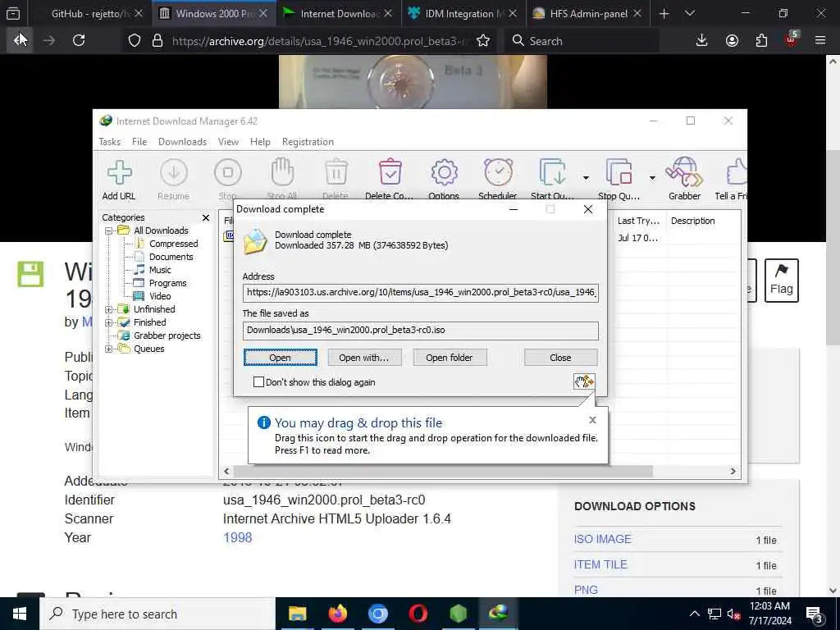The image size is (840, 630).
Task: Expand the Unfinished category node
Action: pyautogui.click(x=108, y=309)
